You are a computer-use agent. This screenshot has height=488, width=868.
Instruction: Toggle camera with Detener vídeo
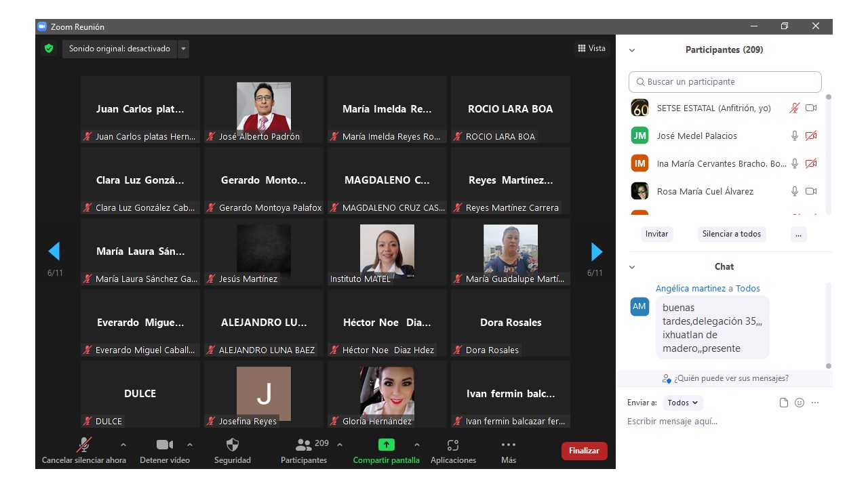point(165,445)
